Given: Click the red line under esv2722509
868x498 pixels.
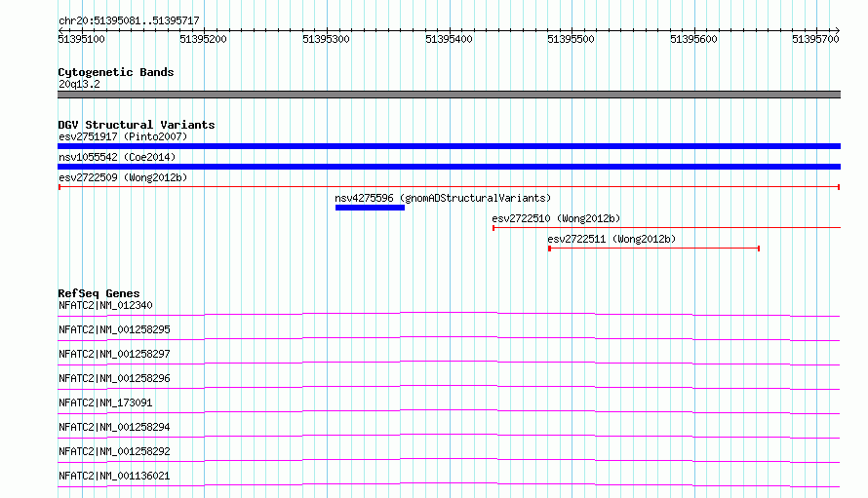Looking at the screenshot, I should 449,187.
